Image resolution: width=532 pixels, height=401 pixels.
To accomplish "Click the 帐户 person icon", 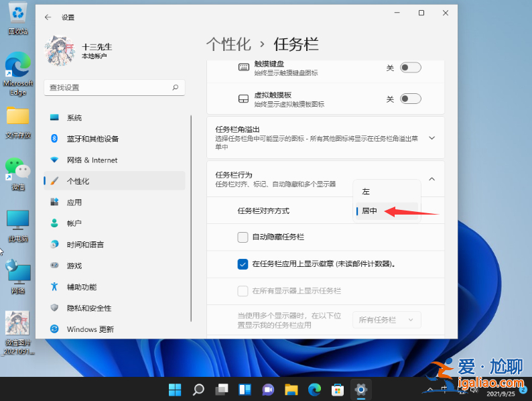I will (54, 223).
